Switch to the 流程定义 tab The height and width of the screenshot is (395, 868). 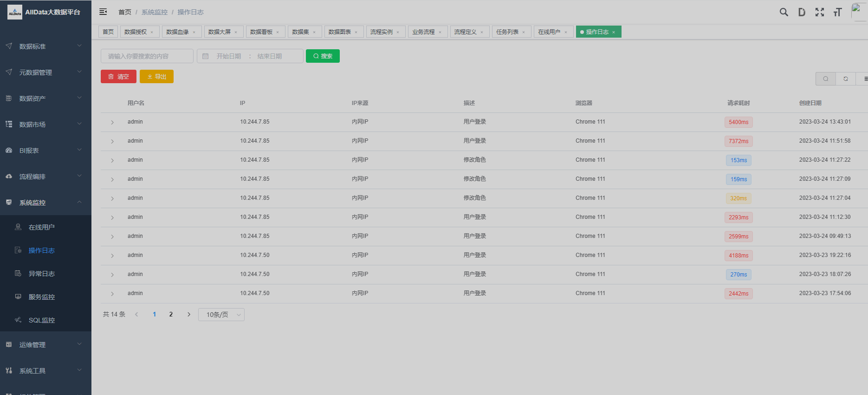[465, 32]
